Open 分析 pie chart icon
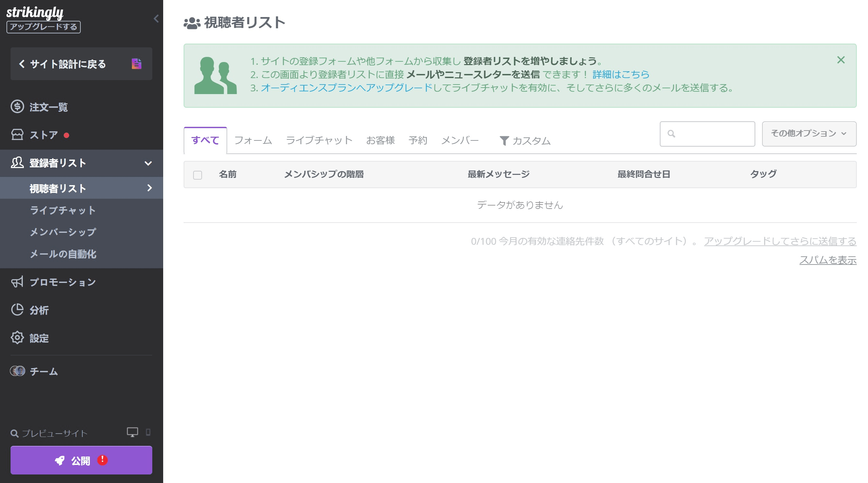The width and height of the screenshot is (868, 483). coord(17,310)
